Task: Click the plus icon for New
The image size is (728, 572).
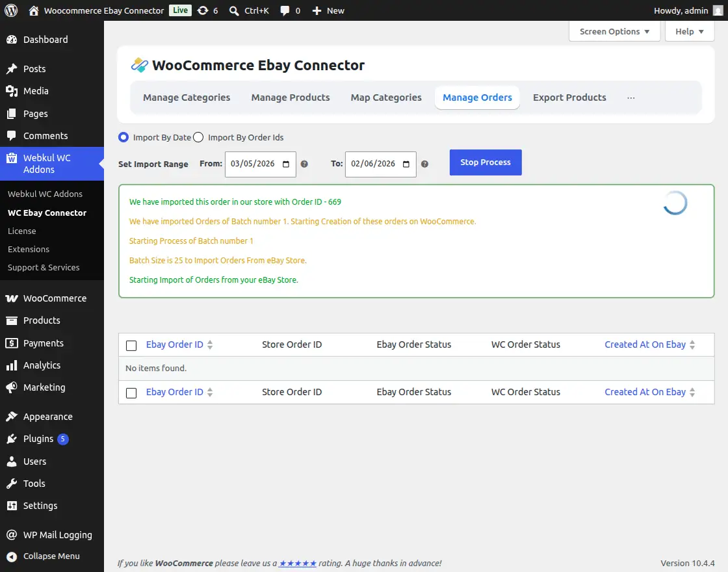Action: [317, 10]
